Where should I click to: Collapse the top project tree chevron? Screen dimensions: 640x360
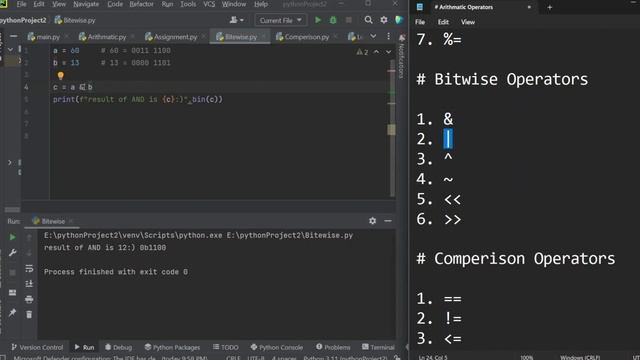[x=10, y=50]
